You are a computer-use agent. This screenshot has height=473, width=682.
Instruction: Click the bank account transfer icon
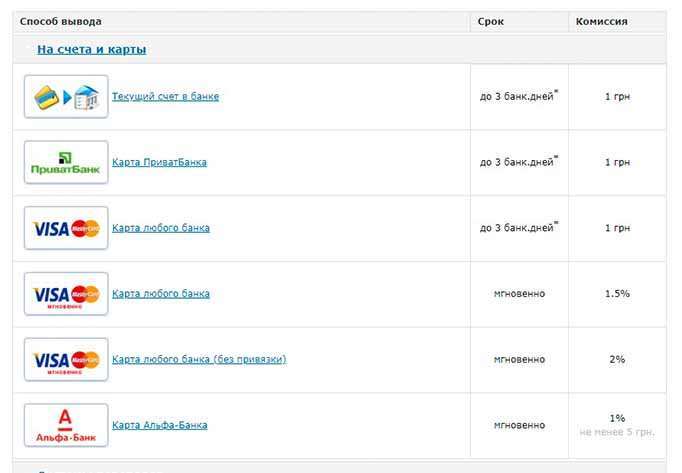(66, 97)
